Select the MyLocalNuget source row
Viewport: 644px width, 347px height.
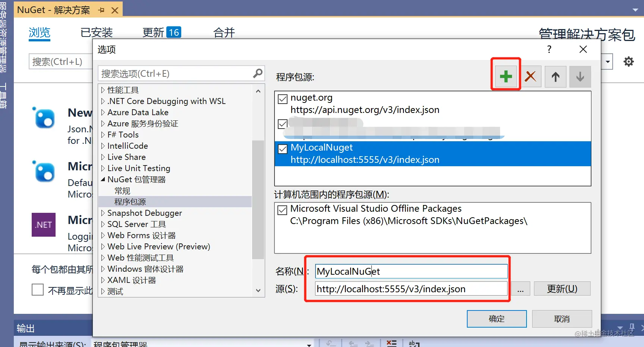(x=433, y=154)
